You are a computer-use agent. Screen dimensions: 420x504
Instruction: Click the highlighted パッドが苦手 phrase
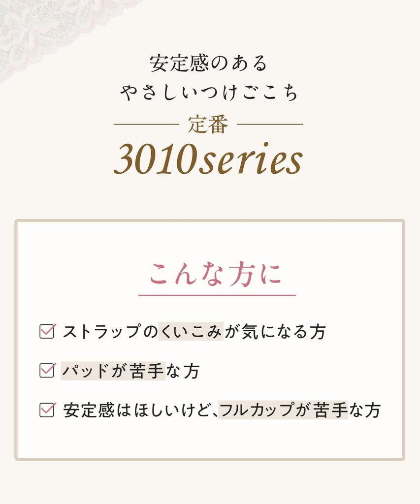(113, 371)
